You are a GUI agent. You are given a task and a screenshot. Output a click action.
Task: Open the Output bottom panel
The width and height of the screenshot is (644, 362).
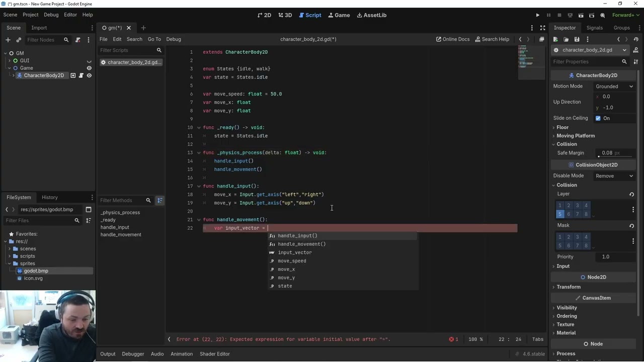pyautogui.click(x=108, y=354)
